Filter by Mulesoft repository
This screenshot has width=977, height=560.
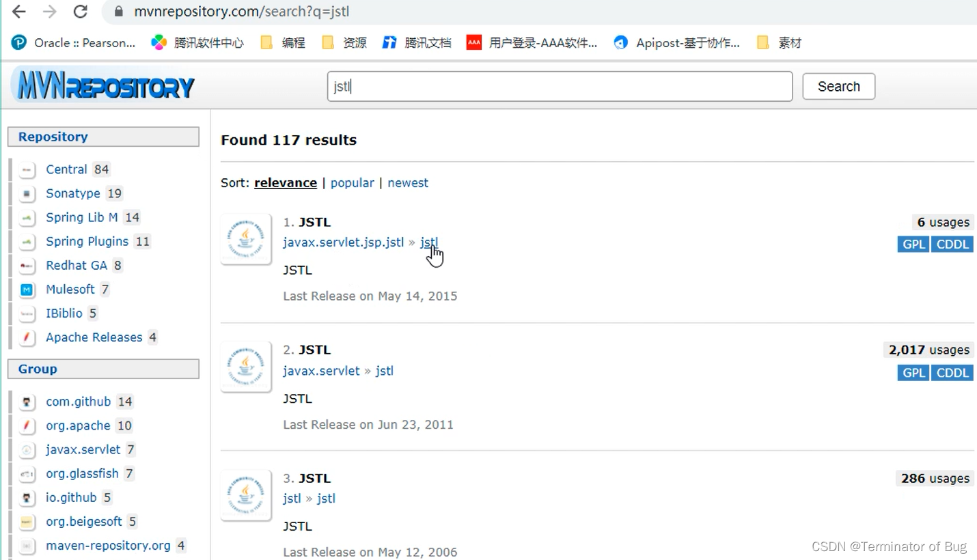(70, 290)
